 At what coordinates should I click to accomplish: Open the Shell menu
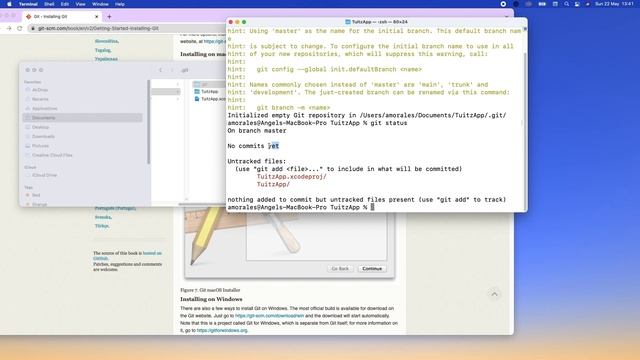49,4
